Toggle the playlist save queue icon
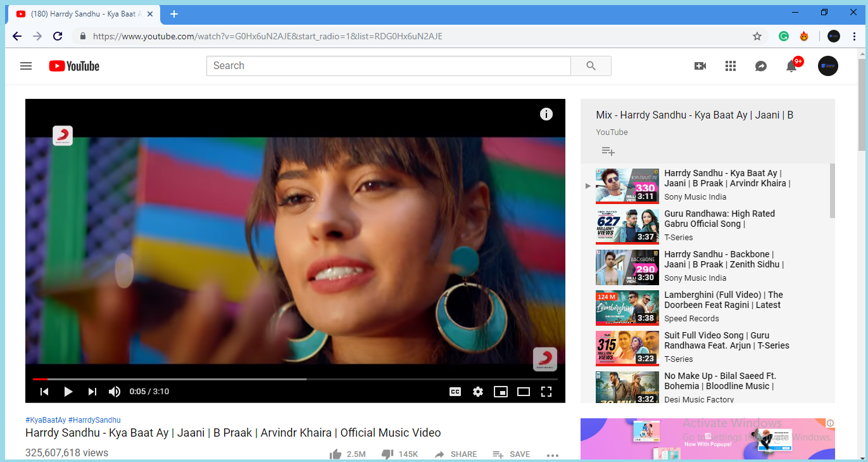 (x=608, y=151)
